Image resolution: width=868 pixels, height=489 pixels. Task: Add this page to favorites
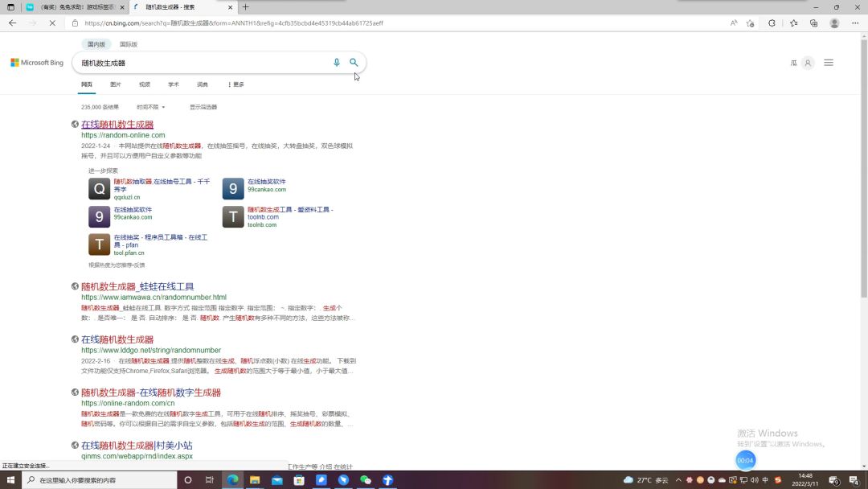click(750, 23)
